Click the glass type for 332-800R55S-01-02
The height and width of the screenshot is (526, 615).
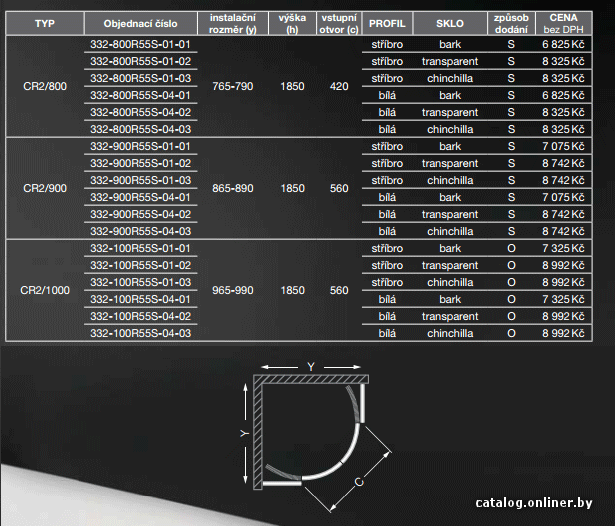coord(450,61)
